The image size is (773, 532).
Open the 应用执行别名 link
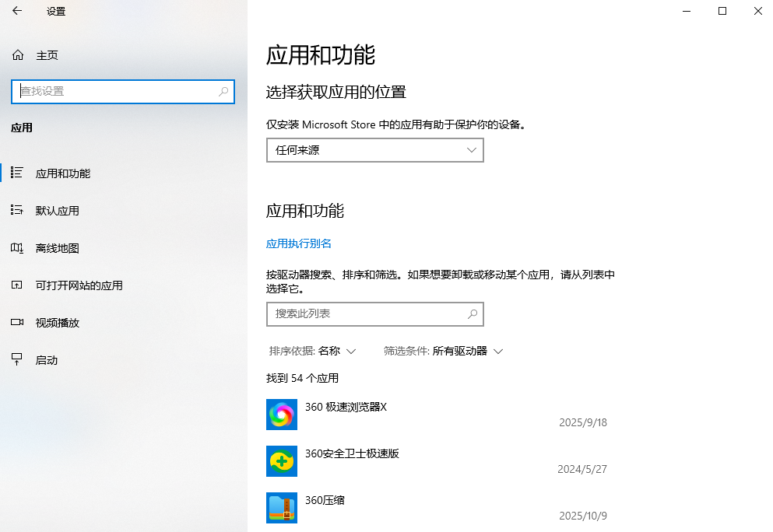[x=298, y=243]
